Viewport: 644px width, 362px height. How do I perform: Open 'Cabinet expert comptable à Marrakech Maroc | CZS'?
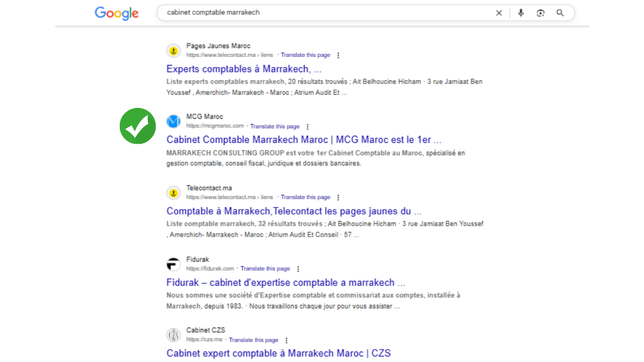(279, 353)
